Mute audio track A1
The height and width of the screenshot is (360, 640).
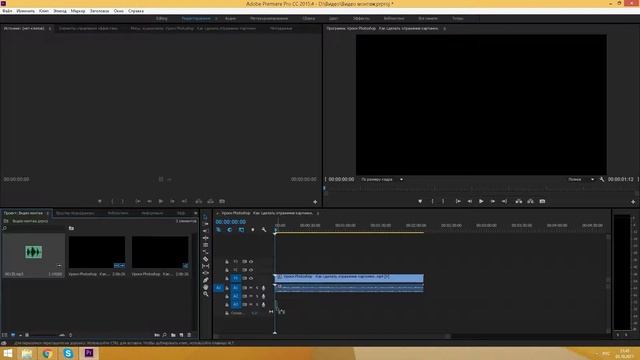251,288
